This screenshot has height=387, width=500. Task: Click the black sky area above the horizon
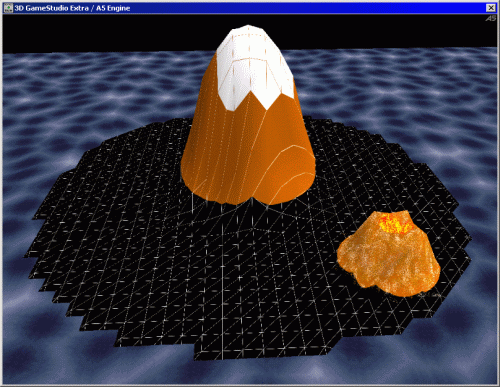coord(110,33)
